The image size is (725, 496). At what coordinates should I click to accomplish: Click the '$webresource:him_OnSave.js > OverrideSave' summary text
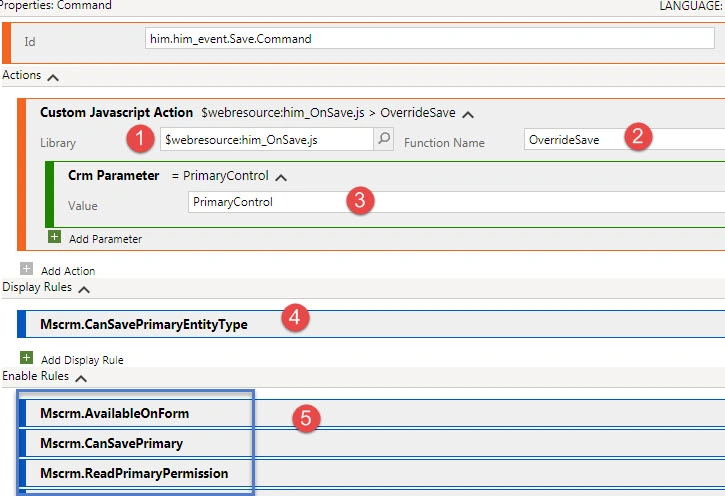(328, 113)
